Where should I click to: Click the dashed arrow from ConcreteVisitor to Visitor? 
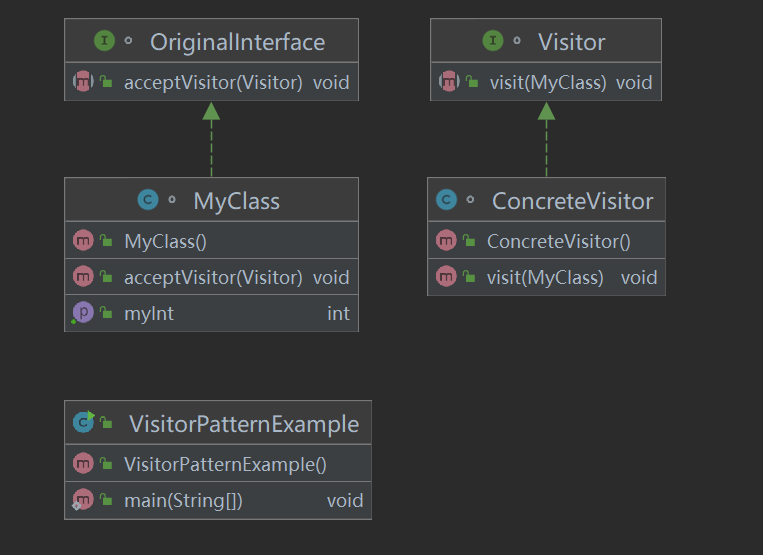click(546, 140)
